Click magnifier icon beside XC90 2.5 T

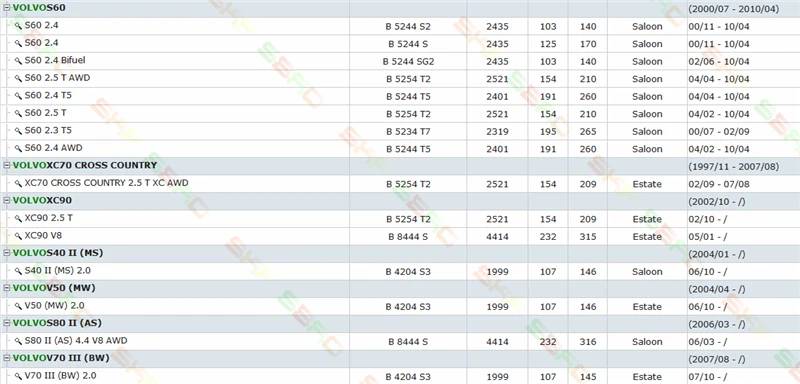(x=18, y=219)
